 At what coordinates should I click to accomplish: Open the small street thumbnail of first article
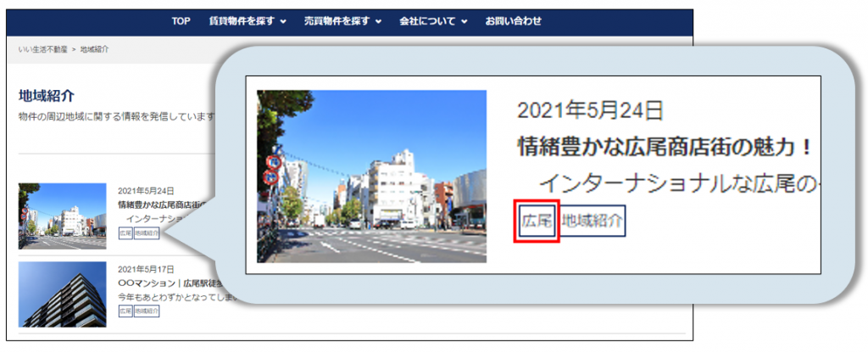[62, 216]
